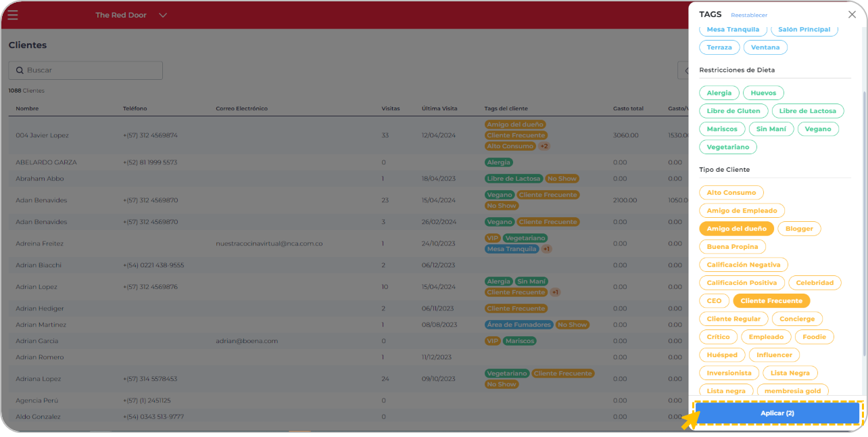Viewport: 868px width, 437px height.
Task: Open client Aldo Gonzalez
Action: pos(38,417)
